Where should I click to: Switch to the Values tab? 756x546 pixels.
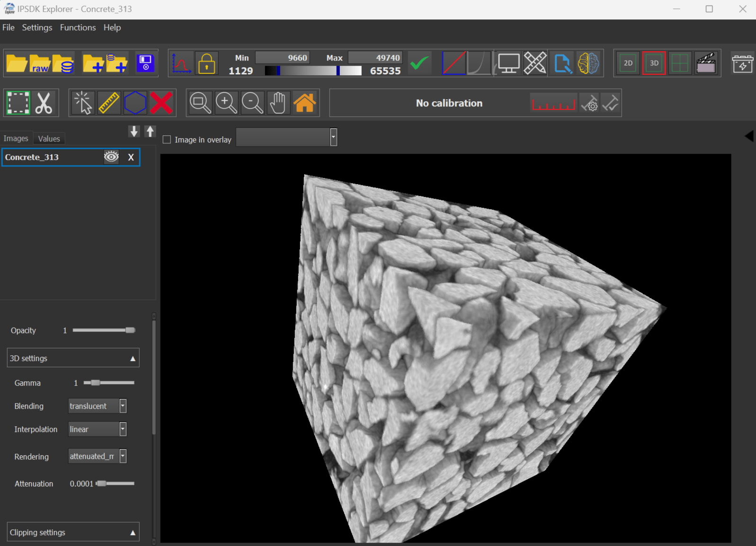(49, 139)
